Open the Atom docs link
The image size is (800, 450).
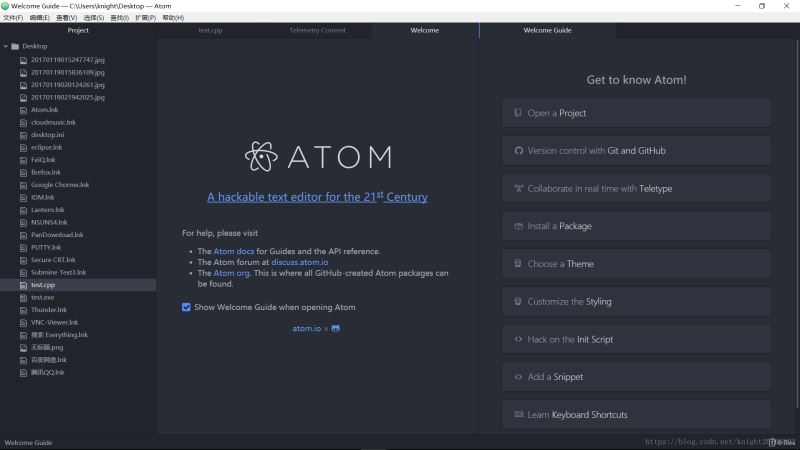click(234, 252)
